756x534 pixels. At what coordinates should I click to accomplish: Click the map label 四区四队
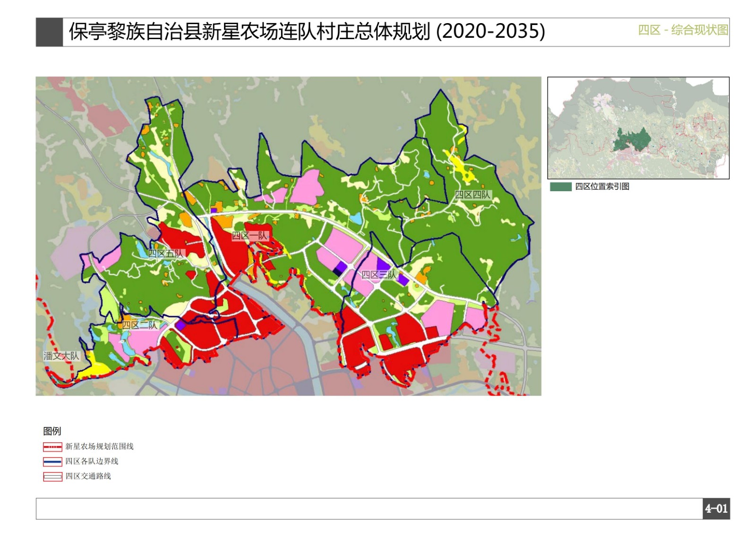tap(472, 195)
